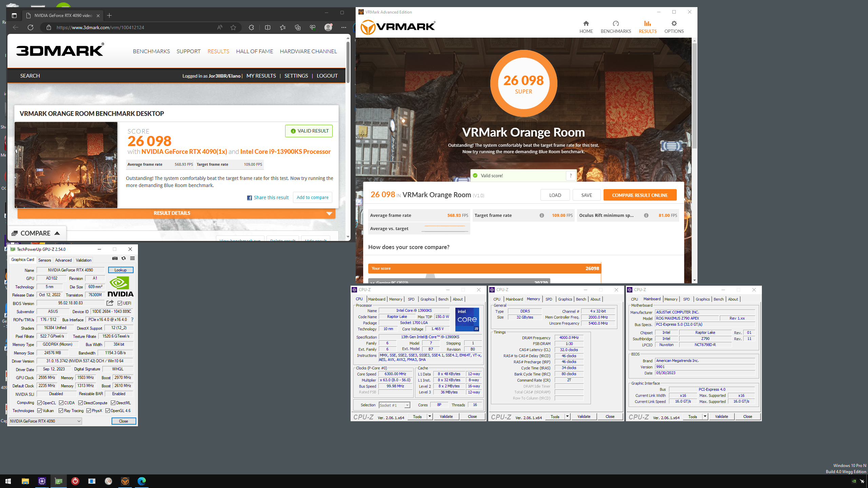Open Edge settings ellipsis menu
Image resolution: width=868 pixels, height=488 pixels.
344,27
